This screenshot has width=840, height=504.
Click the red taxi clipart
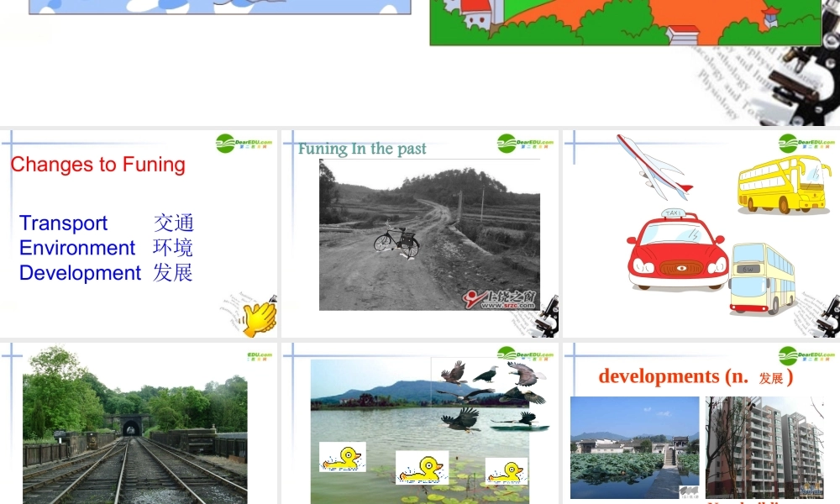[678, 253]
